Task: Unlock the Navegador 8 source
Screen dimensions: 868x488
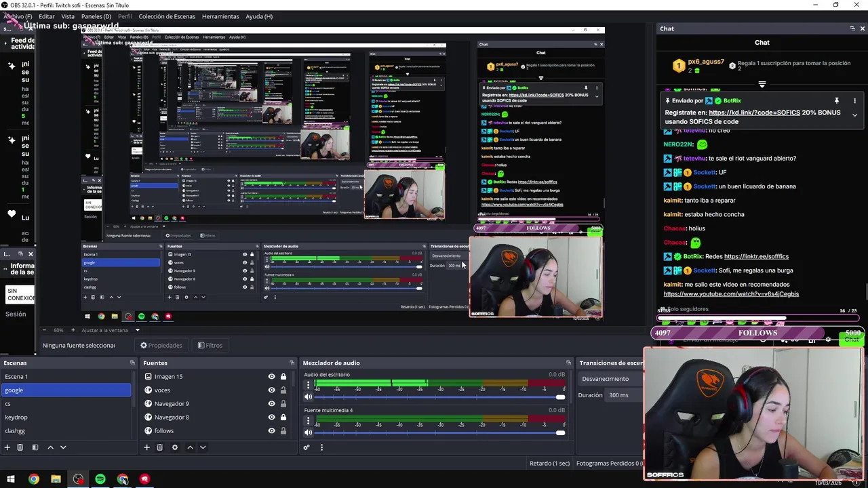Action: 283,418
